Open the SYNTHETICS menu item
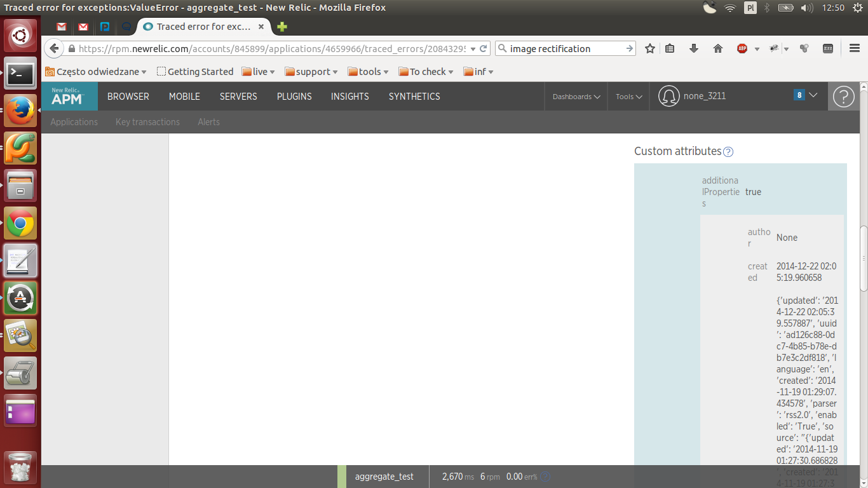The image size is (868, 488). pyautogui.click(x=414, y=97)
